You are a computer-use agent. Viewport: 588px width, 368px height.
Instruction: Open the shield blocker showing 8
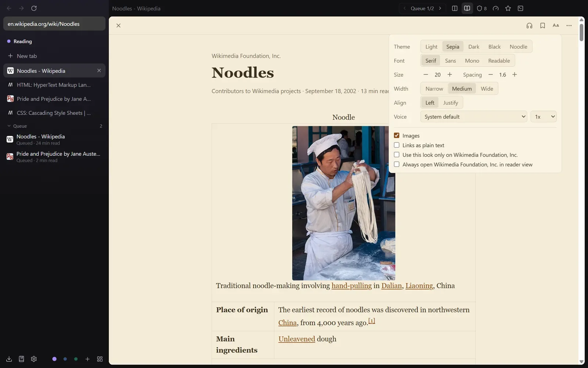click(481, 8)
